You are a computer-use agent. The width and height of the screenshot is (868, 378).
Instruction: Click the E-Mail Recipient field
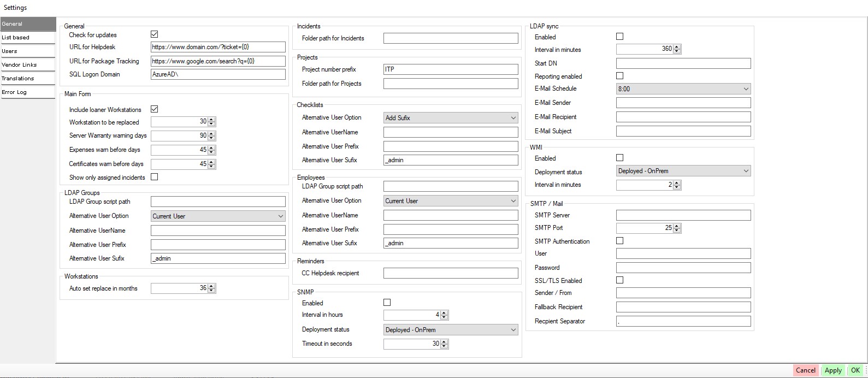(x=683, y=117)
